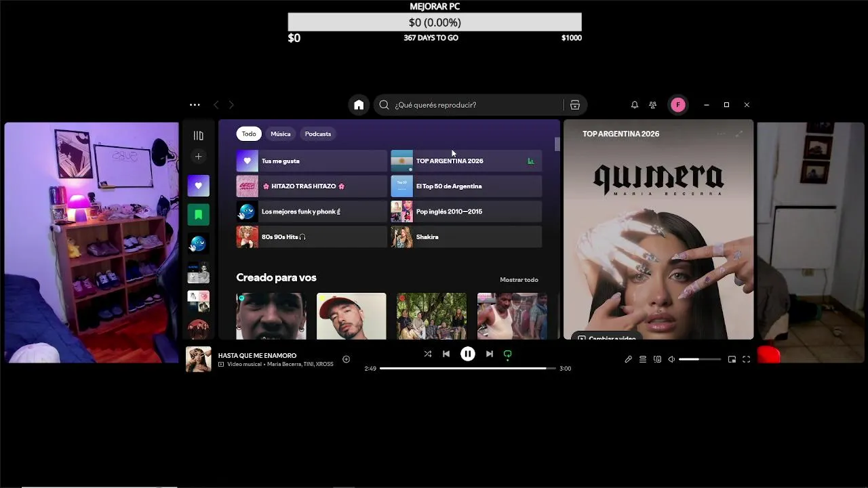Viewport: 868px width, 488px height.
Task: Click the plus create playlist icon
Action: pyautogui.click(x=198, y=157)
